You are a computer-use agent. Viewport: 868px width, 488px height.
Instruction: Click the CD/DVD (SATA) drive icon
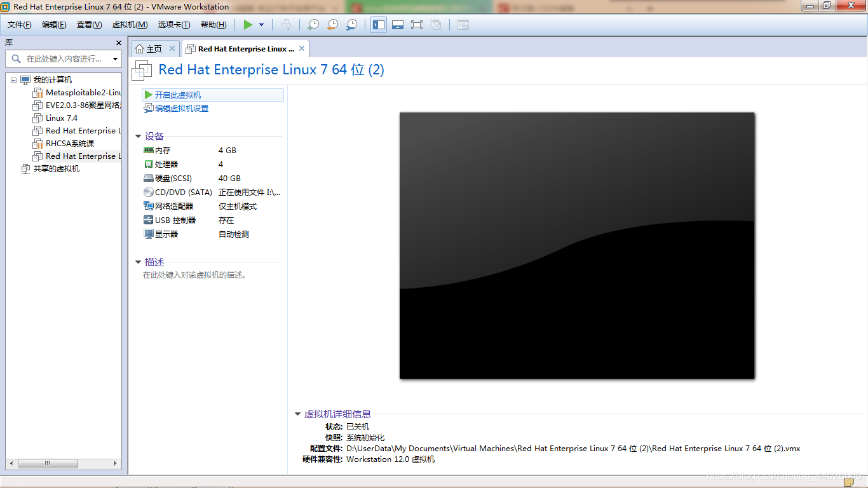[x=149, y=193]
